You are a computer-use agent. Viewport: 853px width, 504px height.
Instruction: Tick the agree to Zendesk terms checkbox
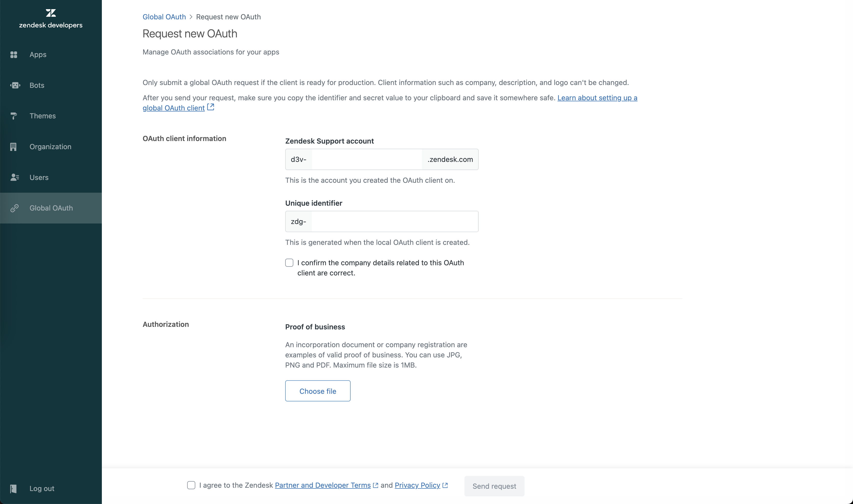coord(191,485)
